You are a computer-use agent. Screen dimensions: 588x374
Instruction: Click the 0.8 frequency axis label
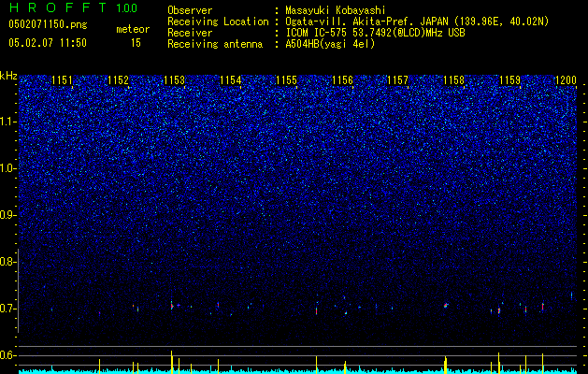[8, 262]
